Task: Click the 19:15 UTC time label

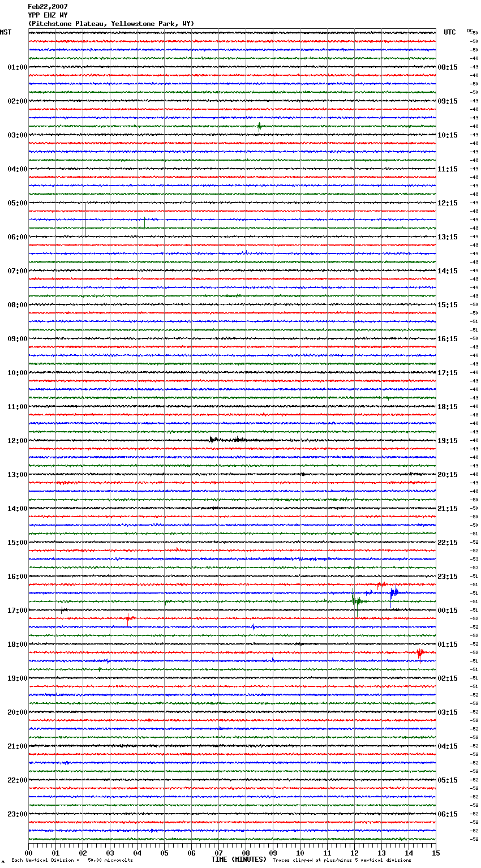Action: 448,441
